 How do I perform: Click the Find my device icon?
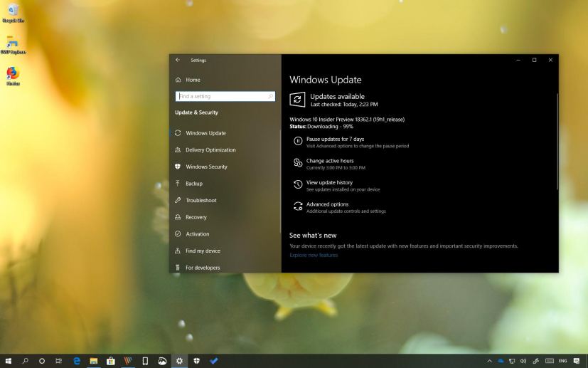point(178,251)
